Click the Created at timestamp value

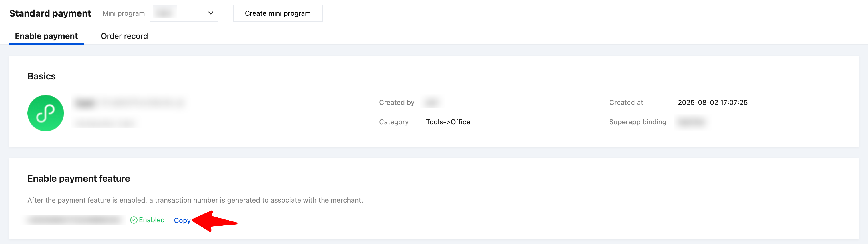[712, 103]
